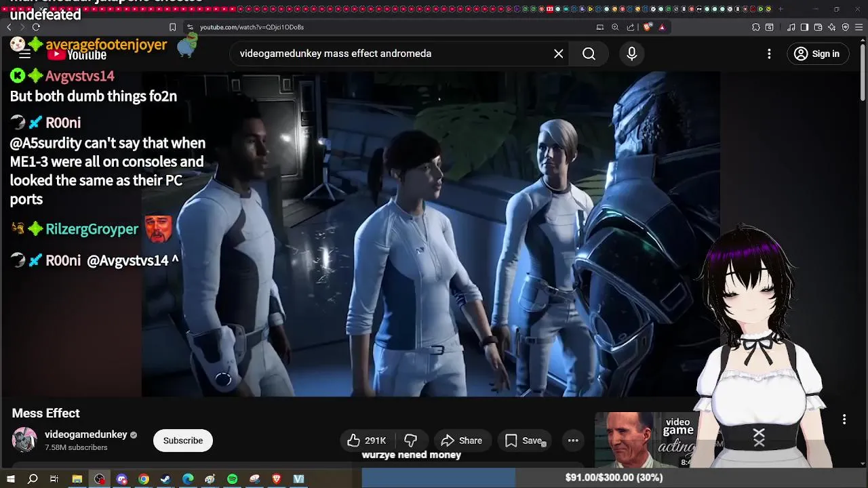
Task: Search with your voice microphone button
Action: (x=631, y=54)
